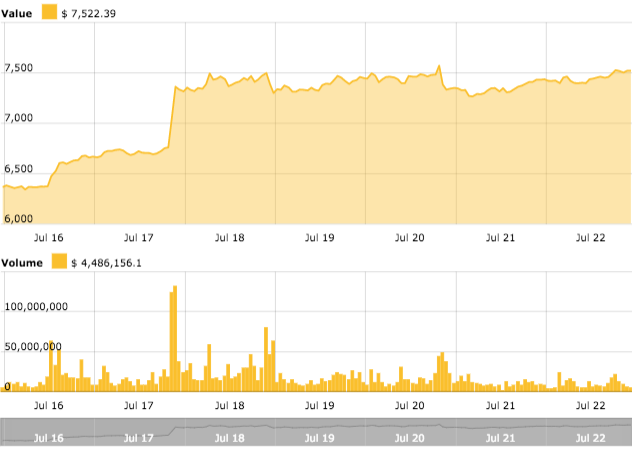Click the 7,500 axis label on price chart
The image size is (632, 449).
[19, 68]
